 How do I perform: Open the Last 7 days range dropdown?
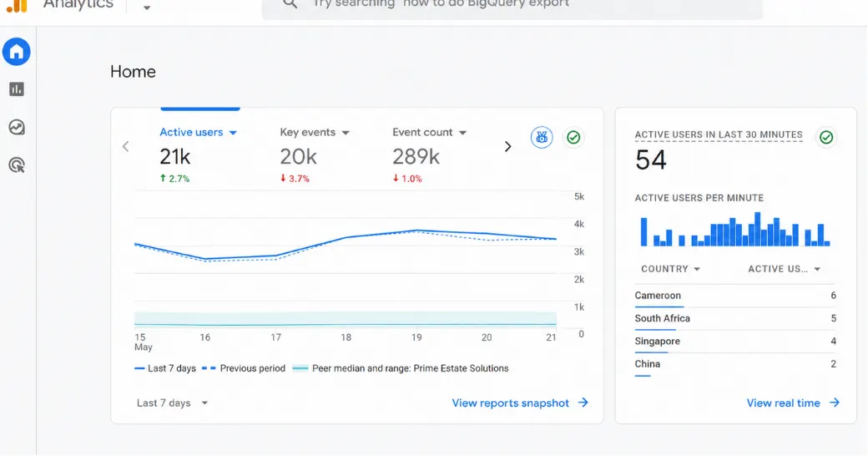[172, 403]
